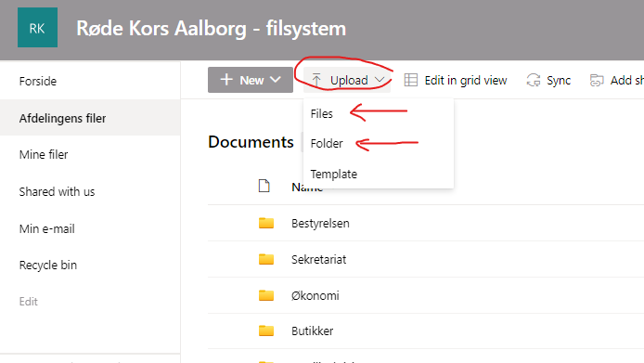Open the Økonomi folder name
The width and height of the screenshot is (644, 363).
click(x=315, y=295)
